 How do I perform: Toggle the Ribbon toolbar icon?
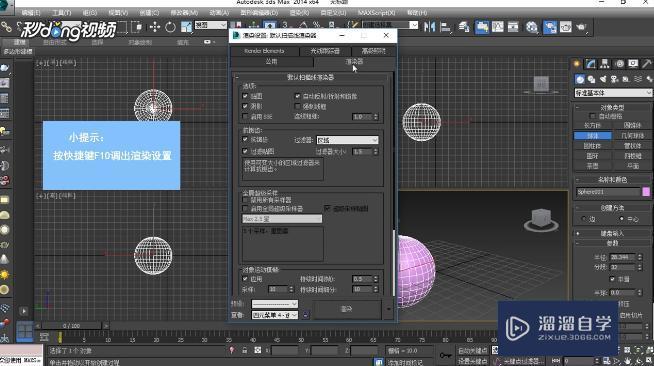482,27
